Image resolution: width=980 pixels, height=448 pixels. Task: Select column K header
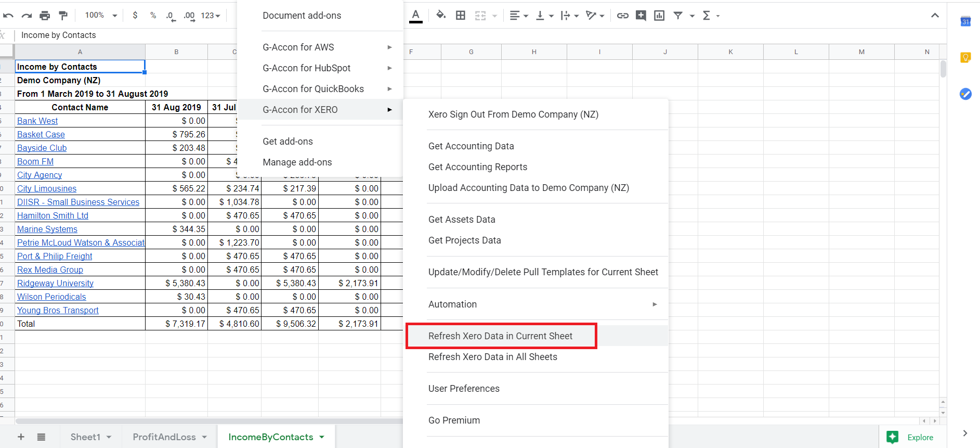click(x=730, y=52)
